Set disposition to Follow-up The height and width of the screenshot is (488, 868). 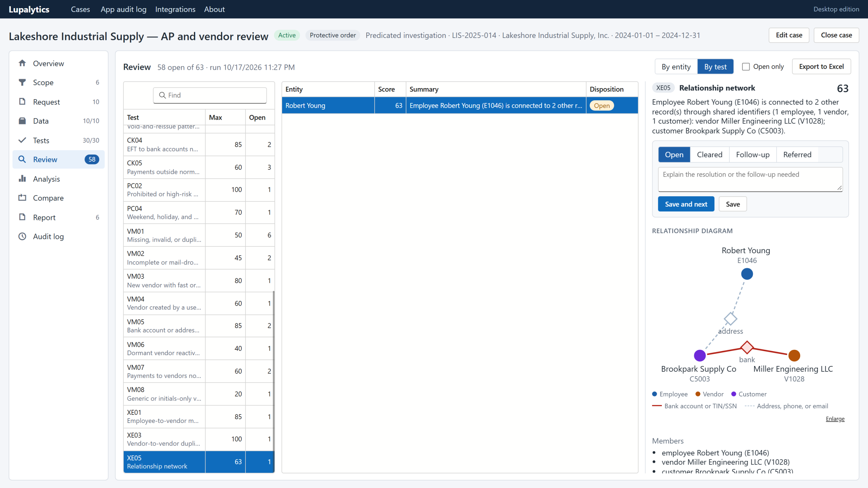(753, 155)
